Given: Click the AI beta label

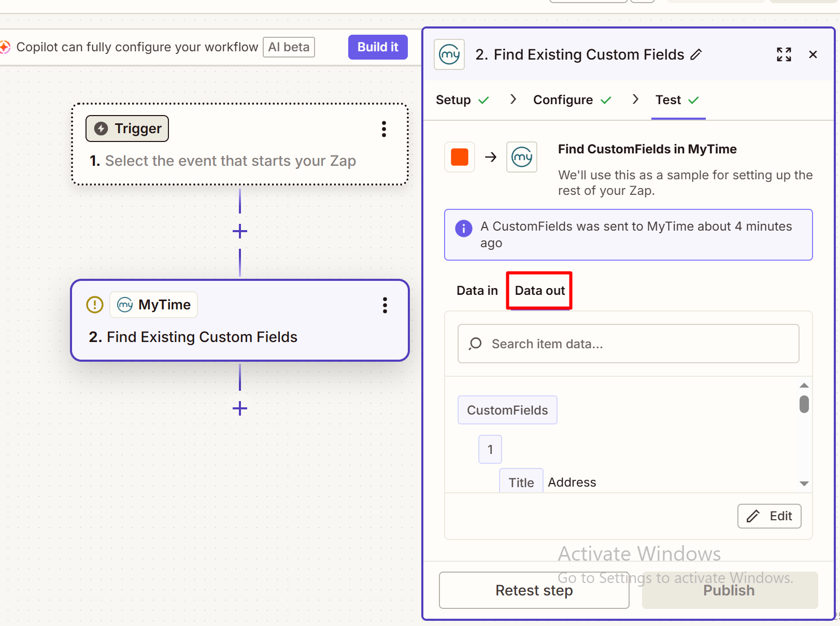Looking at the screenshot, I should click(289, 47).
